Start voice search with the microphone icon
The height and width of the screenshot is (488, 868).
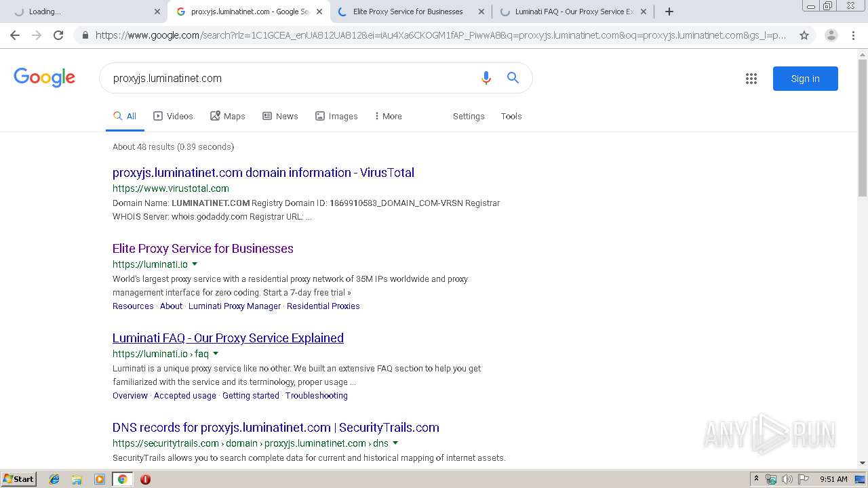(486, 78)
